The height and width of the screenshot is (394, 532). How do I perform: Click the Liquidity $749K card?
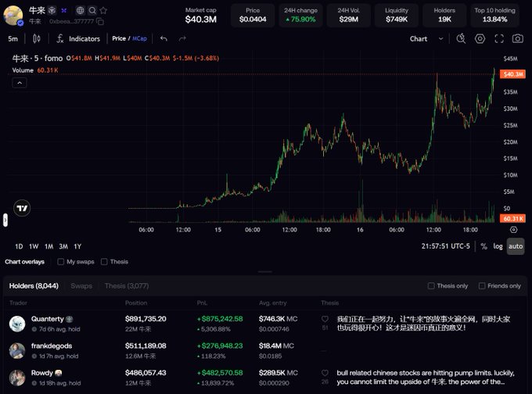pyautogui.click(x=397, y=16)
